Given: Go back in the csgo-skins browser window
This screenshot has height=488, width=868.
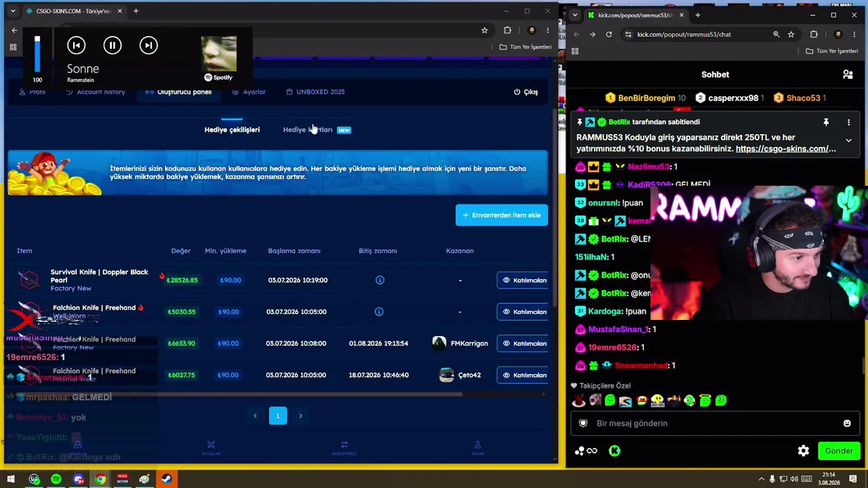Looking at the screenshot, I should click(x=14, y=30).
